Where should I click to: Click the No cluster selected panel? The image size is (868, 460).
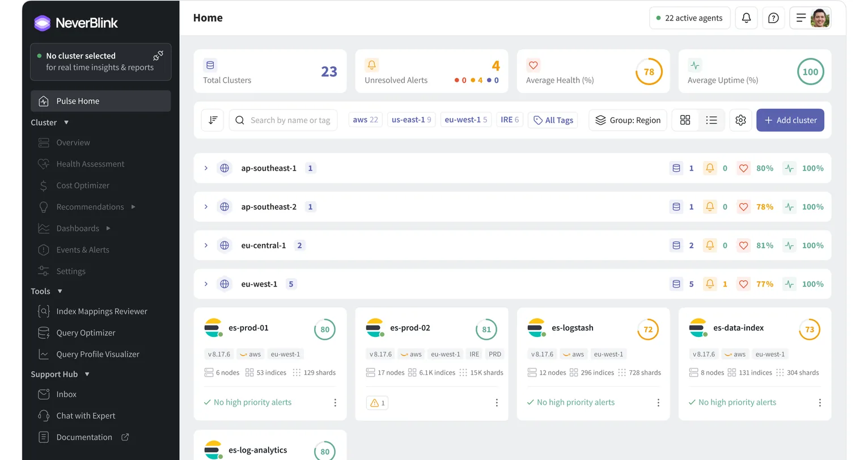101,62
